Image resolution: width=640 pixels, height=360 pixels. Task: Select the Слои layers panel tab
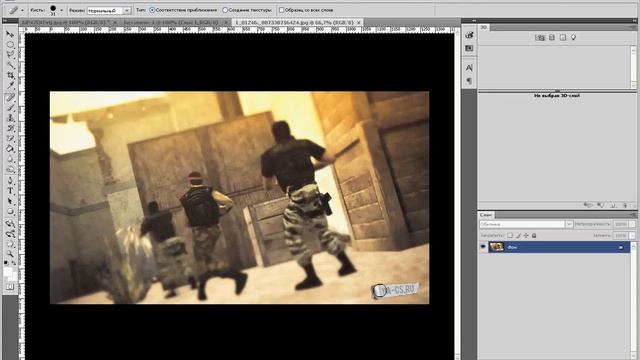click(x=486, y=214)
